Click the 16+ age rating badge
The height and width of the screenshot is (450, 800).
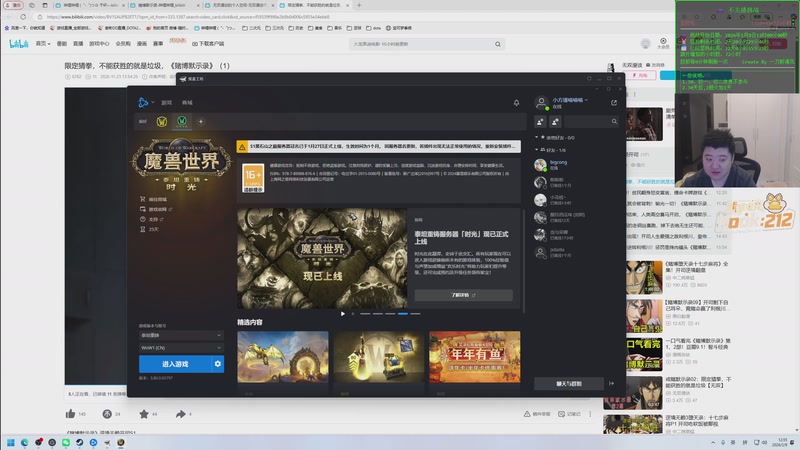[x=253, y=178]
